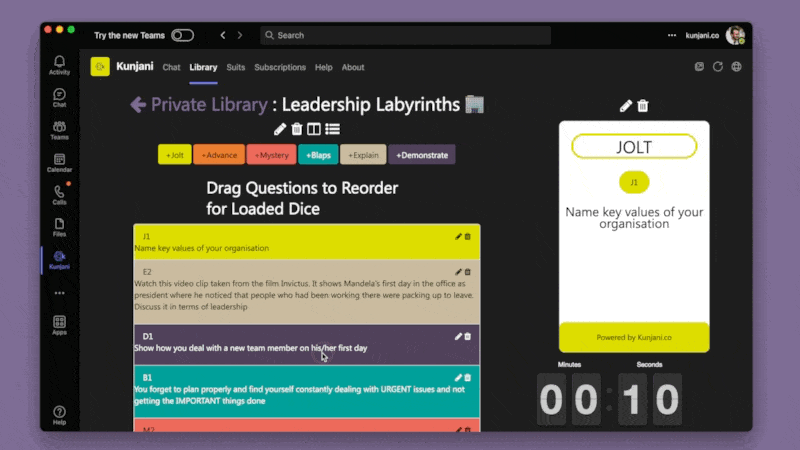Screen dimensions: 800x450
Task: Click the Kunjani app logo
Action: (x=100, y=67)
